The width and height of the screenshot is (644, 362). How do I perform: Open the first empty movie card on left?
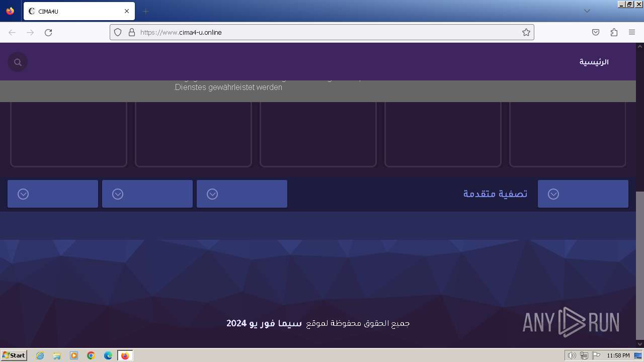point(68,134)
